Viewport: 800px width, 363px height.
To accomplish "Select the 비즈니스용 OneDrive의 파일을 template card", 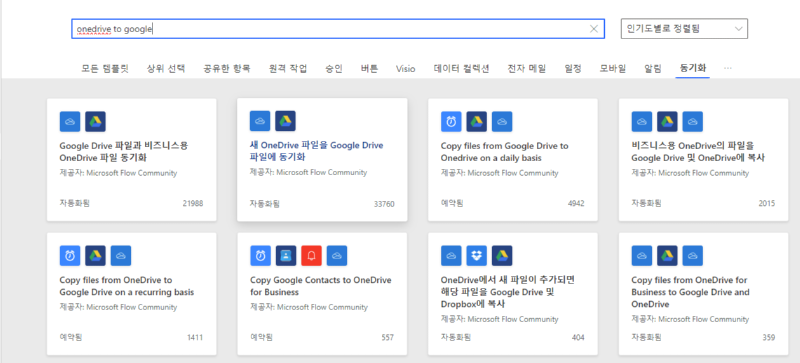I will 704,160.
